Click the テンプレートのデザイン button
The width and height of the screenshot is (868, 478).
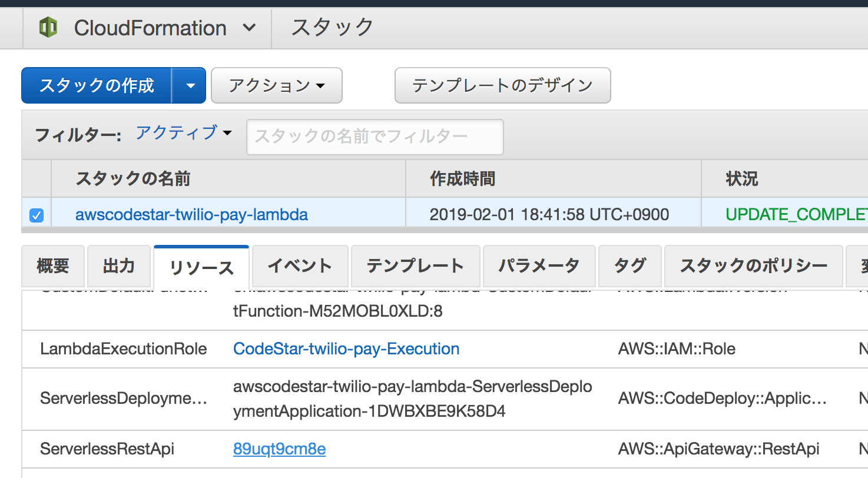tap(502, 85)
